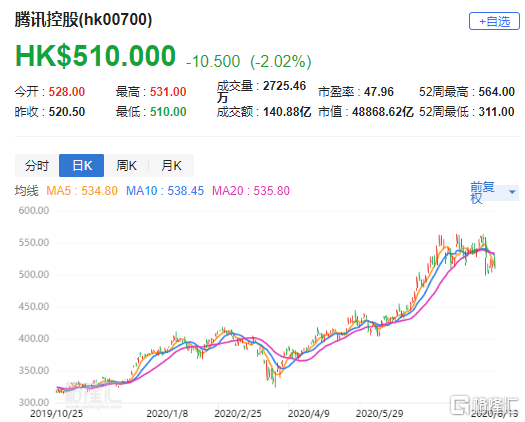This screenshot has height=422, width=525.
Task: Expand the 前复权 dropdown
Action: pyautogui.click(x=494, y=193)
